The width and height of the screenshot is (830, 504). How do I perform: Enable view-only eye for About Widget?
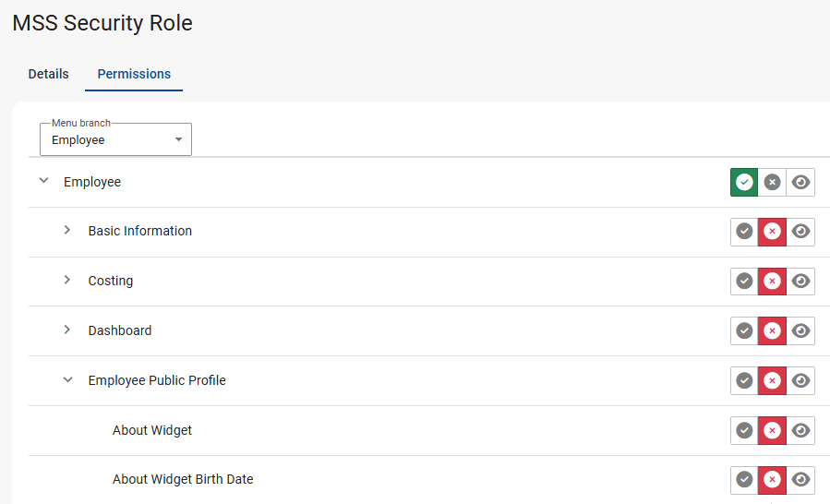[x=801, y=430]
